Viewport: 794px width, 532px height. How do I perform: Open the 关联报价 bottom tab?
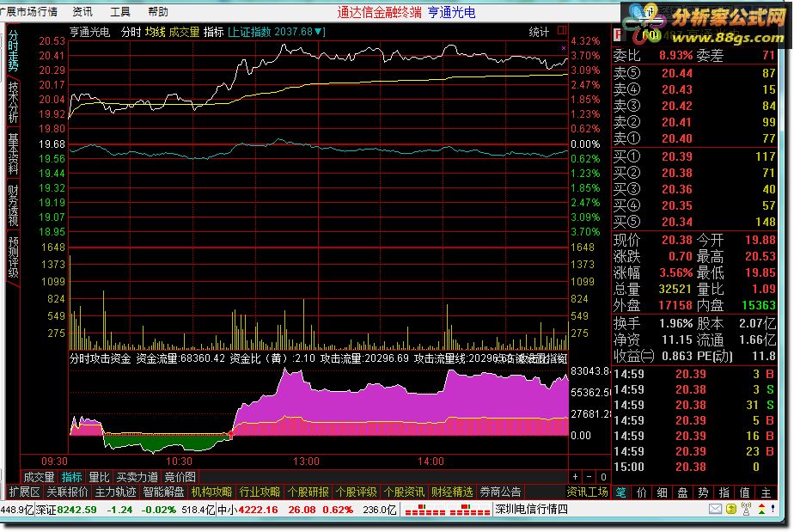[x=67, y=492]
